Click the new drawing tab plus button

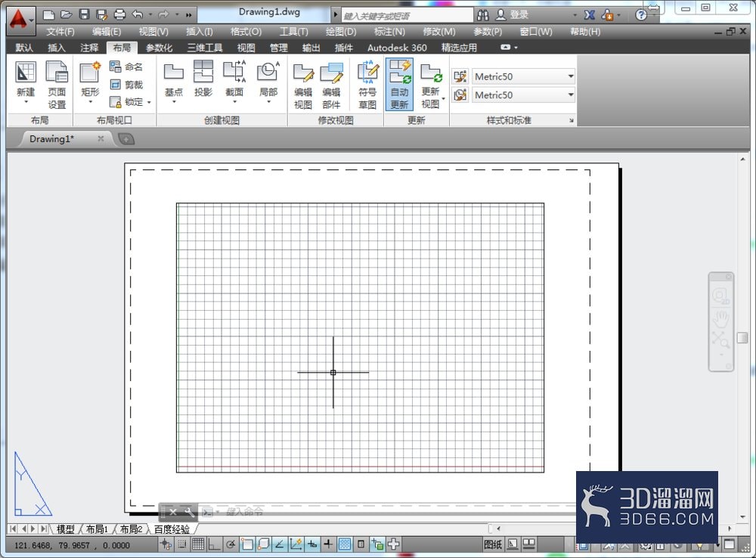pos(125,139)
